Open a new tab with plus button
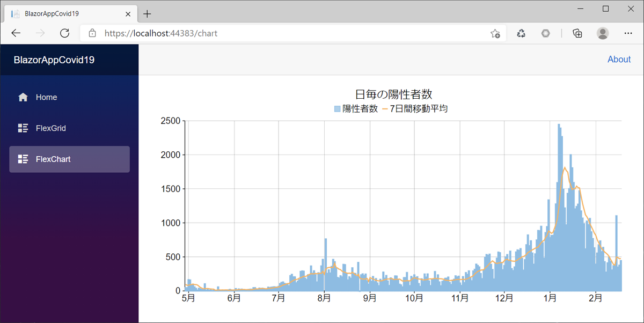The image size is (644, 323). pyautogui.click(x=147, y=13)
